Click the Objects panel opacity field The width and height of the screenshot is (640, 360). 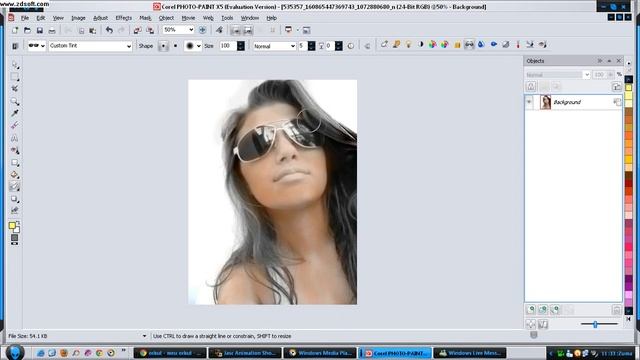click(x=599, y=75)
